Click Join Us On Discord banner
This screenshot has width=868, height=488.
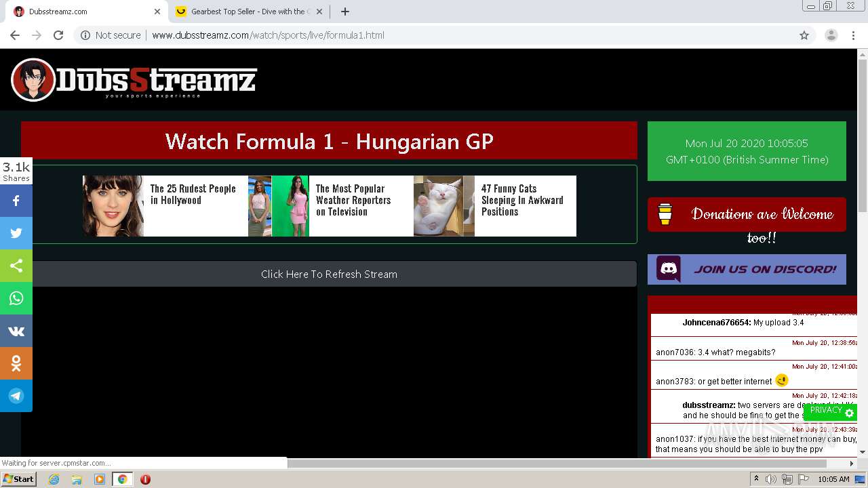click(747, 269)
